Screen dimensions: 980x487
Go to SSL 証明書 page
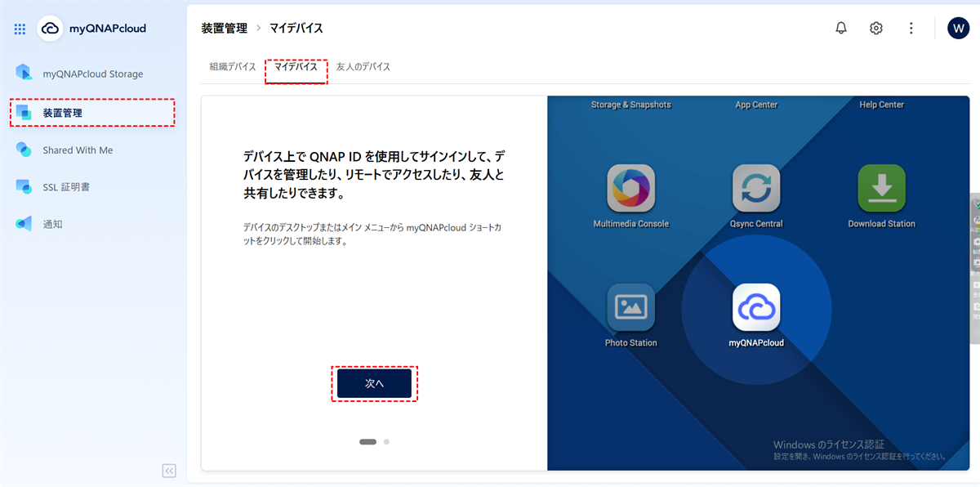93,187
